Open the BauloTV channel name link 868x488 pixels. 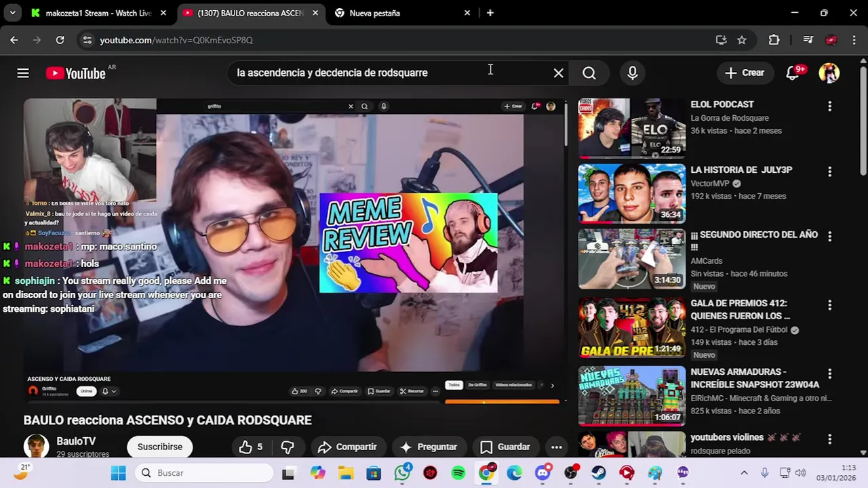click(x=76, y=441)
